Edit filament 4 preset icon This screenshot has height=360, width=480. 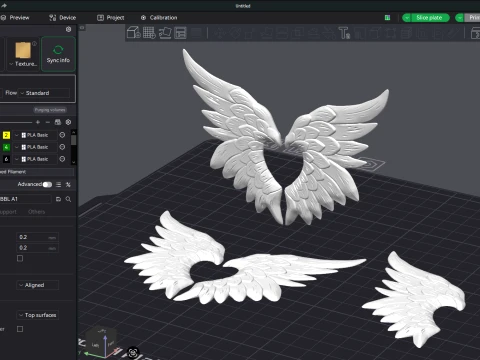(x=62, y=147)
